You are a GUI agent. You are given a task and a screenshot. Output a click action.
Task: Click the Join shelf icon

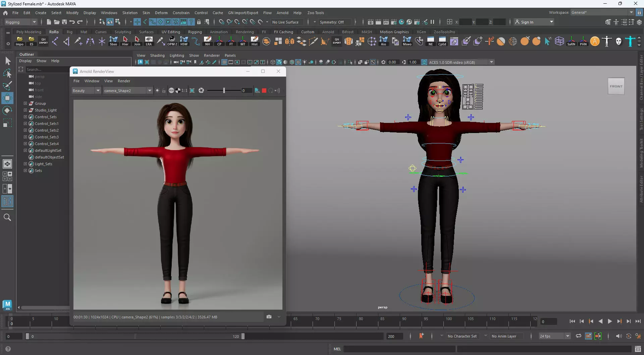click(x=137, y=41)
